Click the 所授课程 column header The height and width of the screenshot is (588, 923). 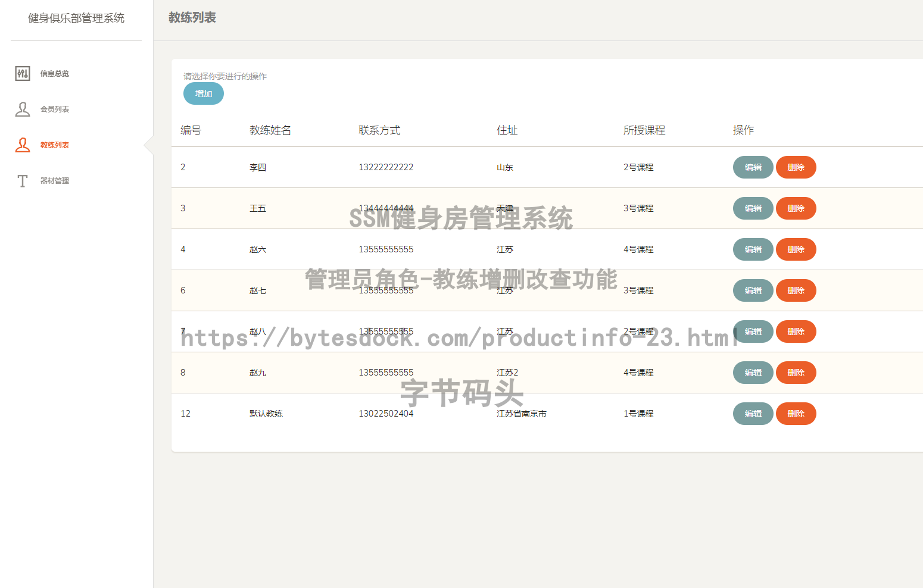click(644, 130)
